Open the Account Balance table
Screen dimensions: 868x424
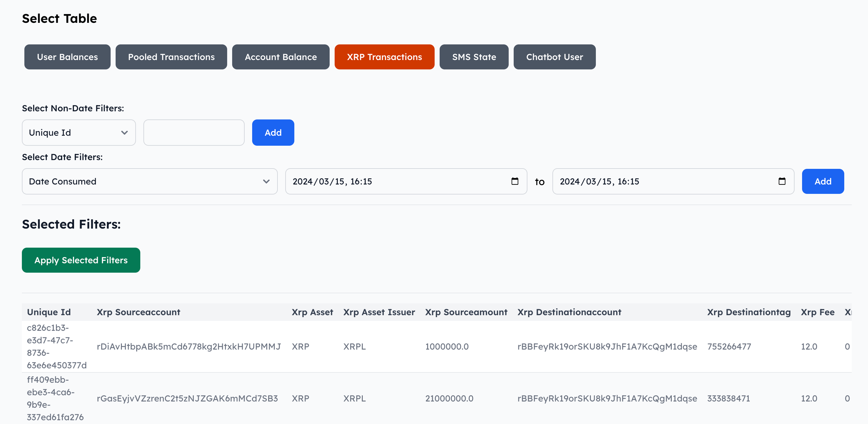tap(280, 57)
